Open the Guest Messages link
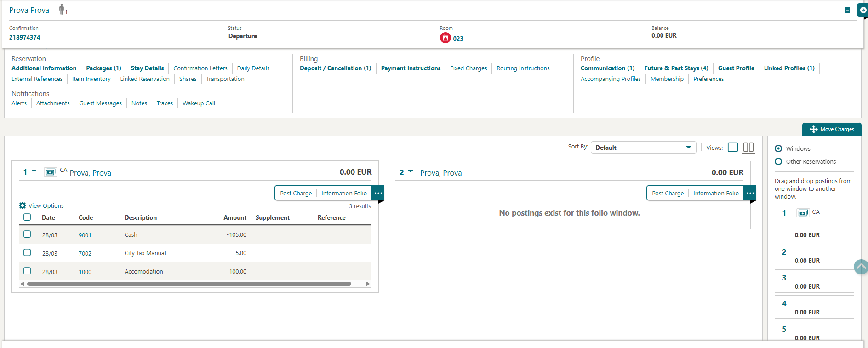 (x=100, y=103)
